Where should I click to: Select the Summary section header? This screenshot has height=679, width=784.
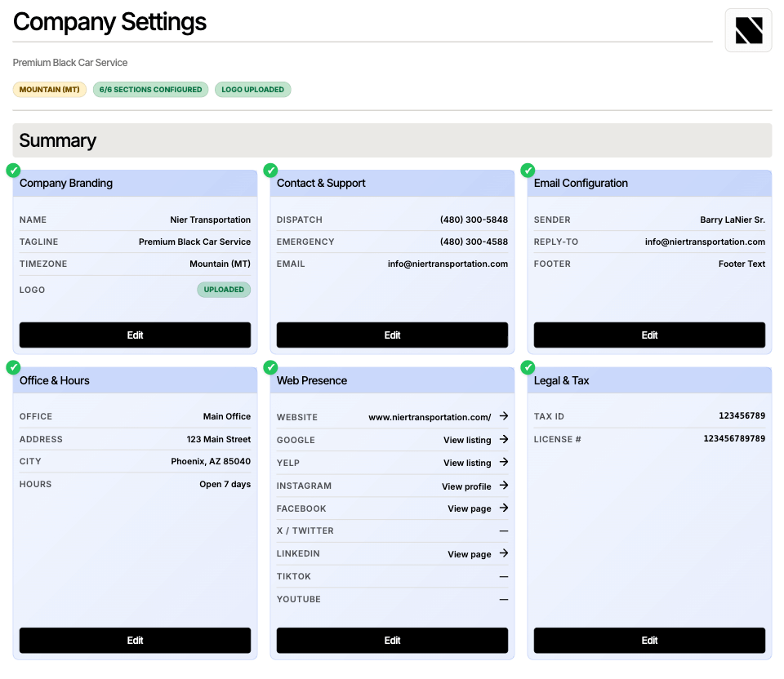tap(57, 140)
